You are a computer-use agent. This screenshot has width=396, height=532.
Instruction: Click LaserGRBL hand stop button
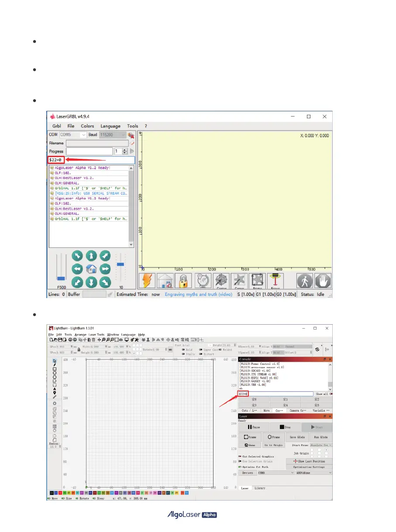(x=323, y=281)
